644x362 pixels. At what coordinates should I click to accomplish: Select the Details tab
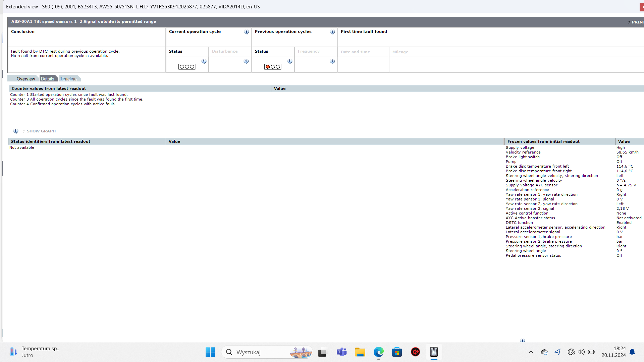point(48,79)
